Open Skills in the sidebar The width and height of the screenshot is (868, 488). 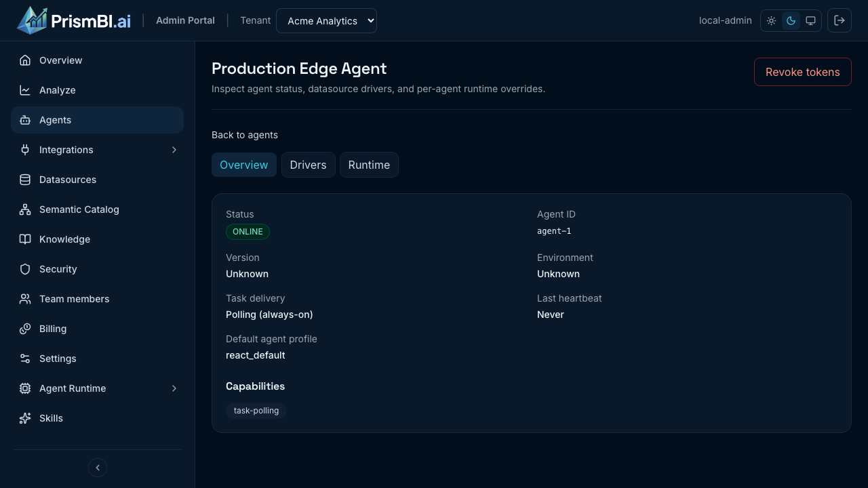point(97,418)
